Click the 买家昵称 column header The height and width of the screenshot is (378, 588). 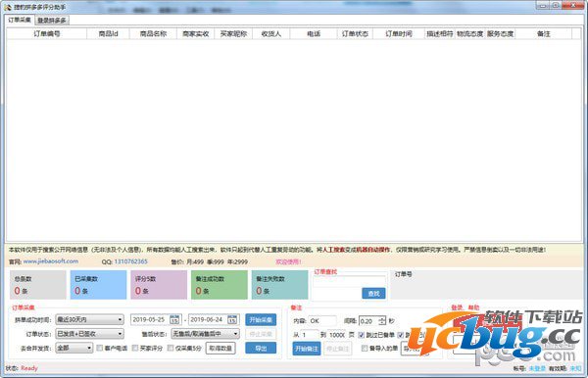(x=233, y=33)
